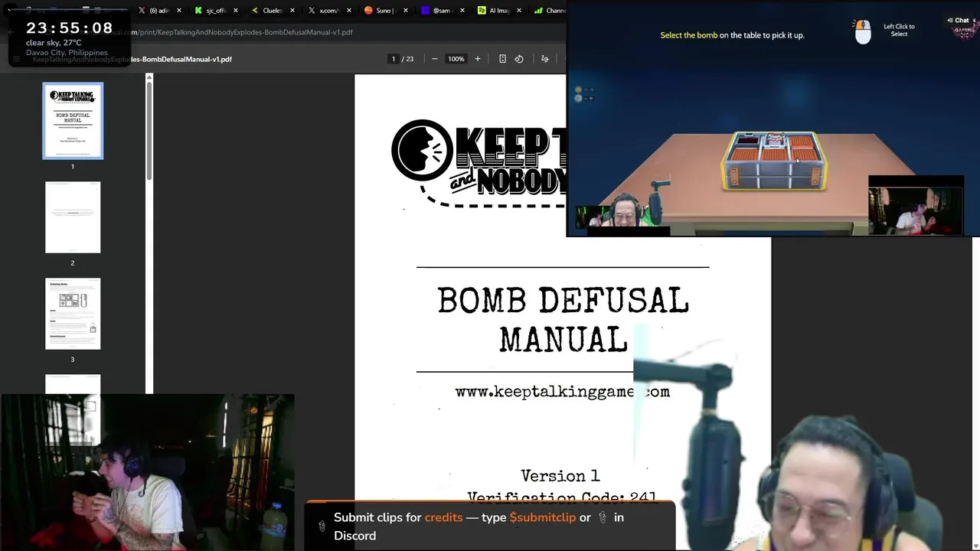Click the mouse icon beside Left Click to Select
Screen dimensions: 980x551
(x=863, y=31)
